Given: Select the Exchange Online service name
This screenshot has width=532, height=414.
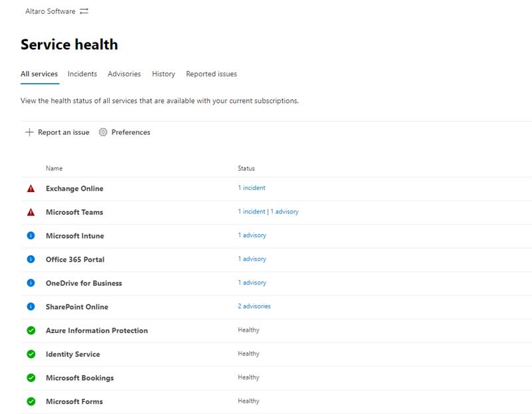Looking at the screenshot, I should coord(74,189).
